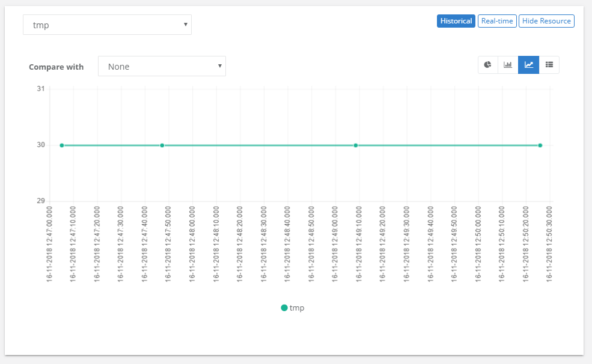Click the Hide Resource button
Screen dimensions: 592x364
tap(546, 21)
